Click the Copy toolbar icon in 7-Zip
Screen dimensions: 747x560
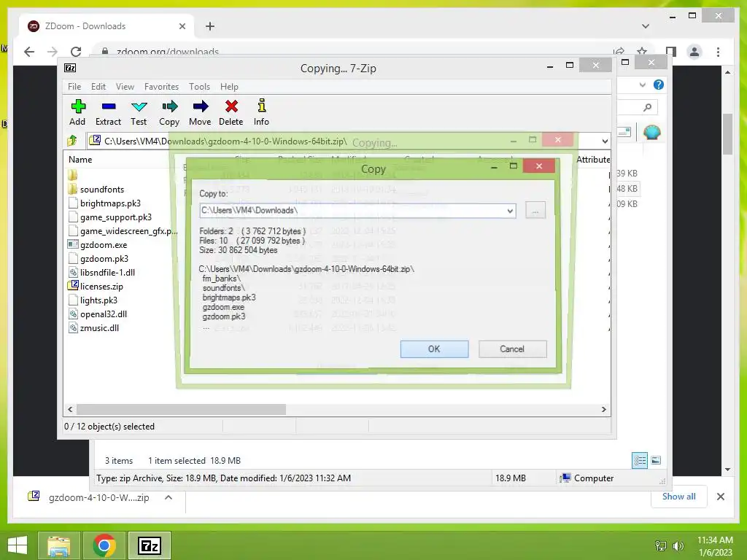coord(169,112)
